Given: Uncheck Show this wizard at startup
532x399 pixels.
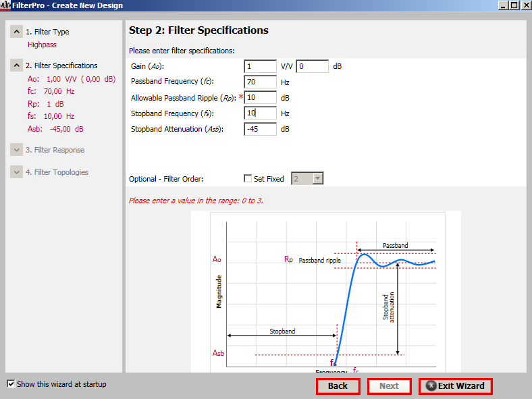Looking at the screenshot, I should click(11, 383).
